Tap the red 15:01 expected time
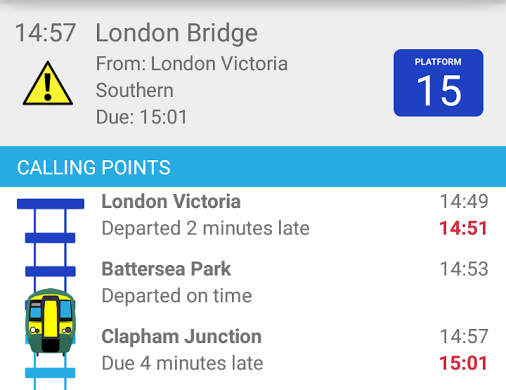The height and width of the screenshot is (390, 506). coord(463,363)
